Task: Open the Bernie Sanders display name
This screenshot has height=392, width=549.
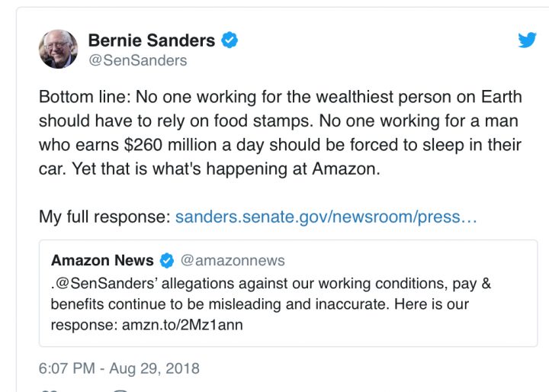Action: point(151,40)
